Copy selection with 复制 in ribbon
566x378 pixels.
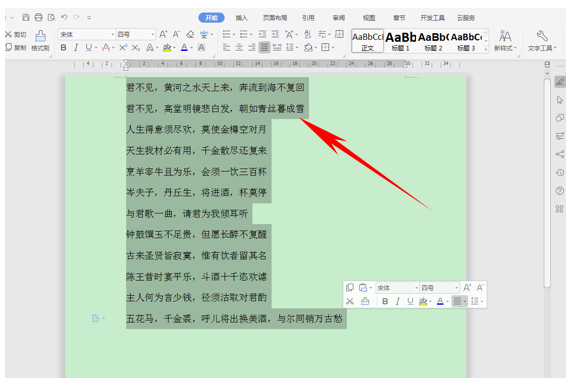point(16,47)
